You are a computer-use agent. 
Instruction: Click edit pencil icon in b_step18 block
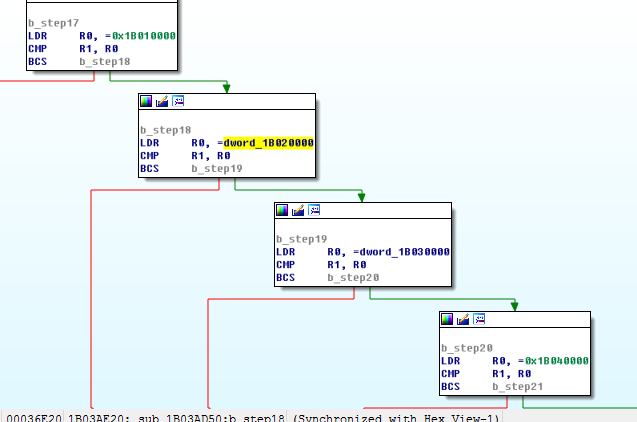tap(162, 101)
